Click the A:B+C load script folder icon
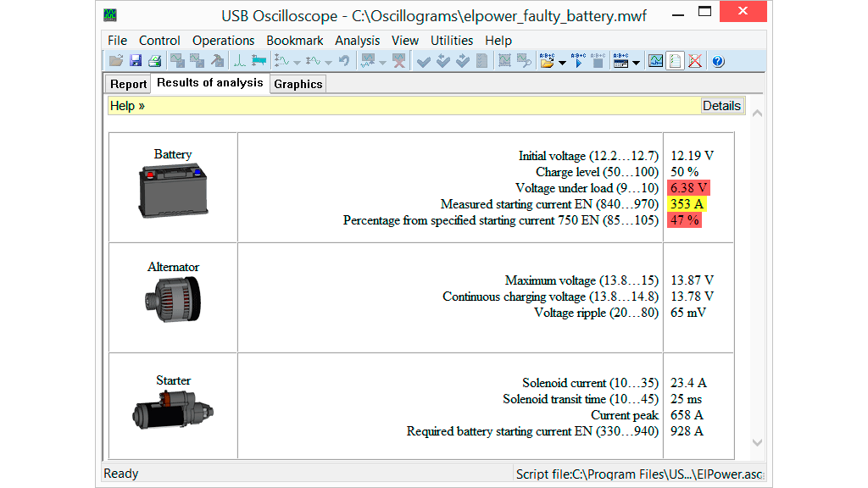The width and height of the screenshot is (868, 488). pos(547,61)
